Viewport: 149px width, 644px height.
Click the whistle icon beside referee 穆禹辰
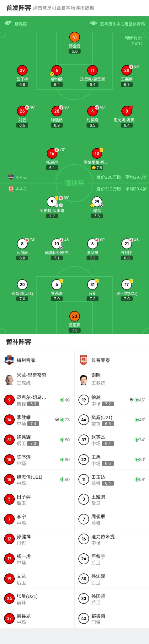(x=8, y=24)
